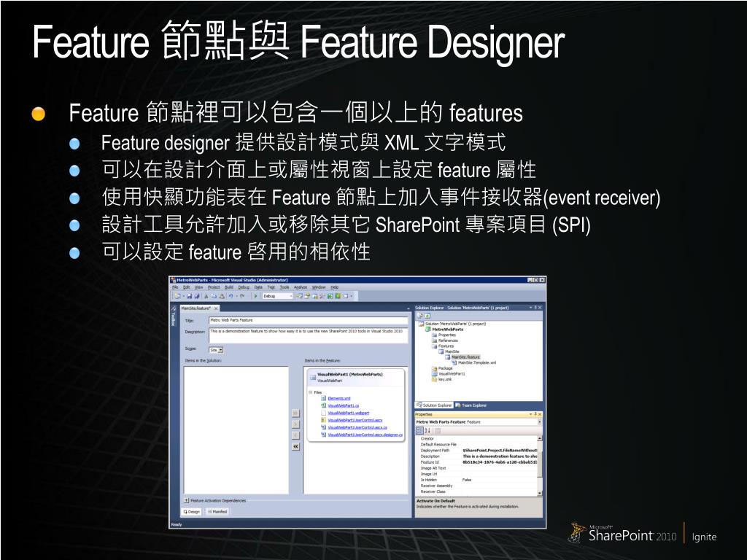Image resolution: width=747 pixels, height=560 pixels.
Task: Click the Description text box
Action: tap(309, 335)
